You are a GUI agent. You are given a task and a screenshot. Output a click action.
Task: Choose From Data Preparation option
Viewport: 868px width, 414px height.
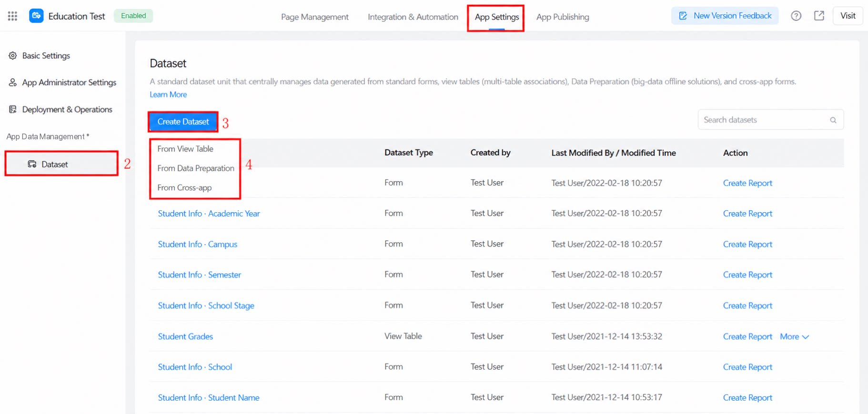196,168
